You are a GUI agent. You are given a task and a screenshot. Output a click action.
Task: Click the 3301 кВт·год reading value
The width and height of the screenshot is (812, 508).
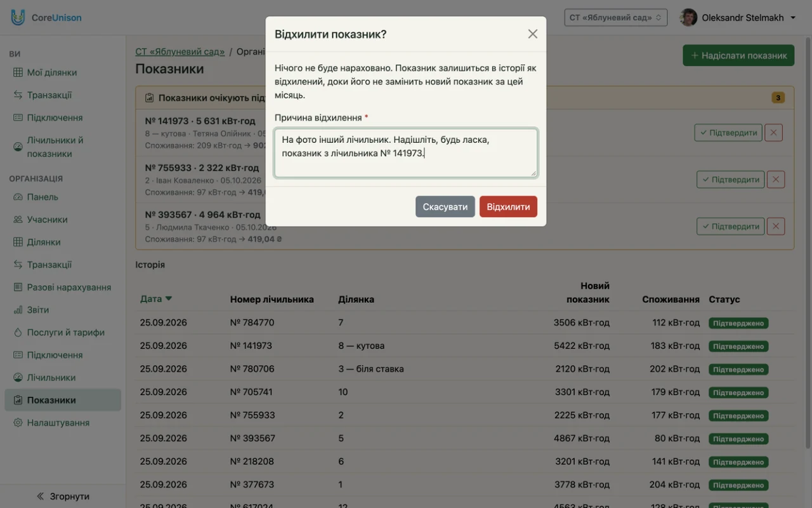tap(582, 392)
